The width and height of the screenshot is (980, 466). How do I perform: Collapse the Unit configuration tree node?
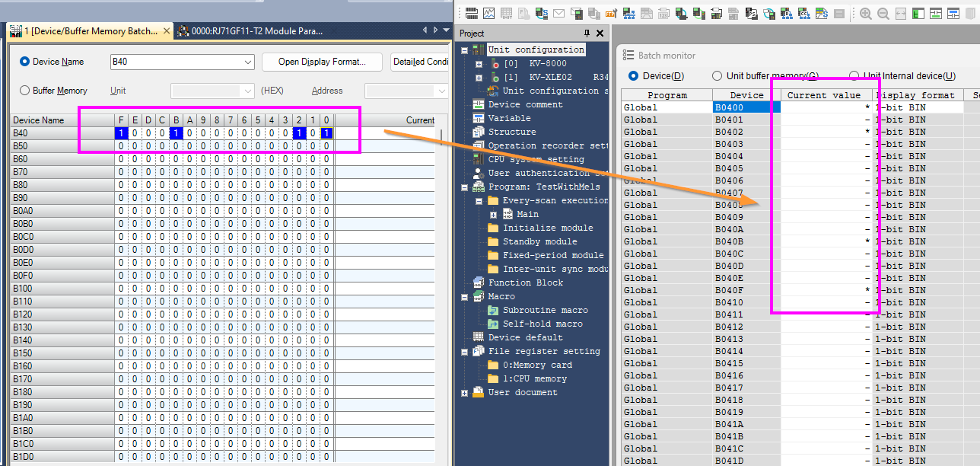pos(464,49)
